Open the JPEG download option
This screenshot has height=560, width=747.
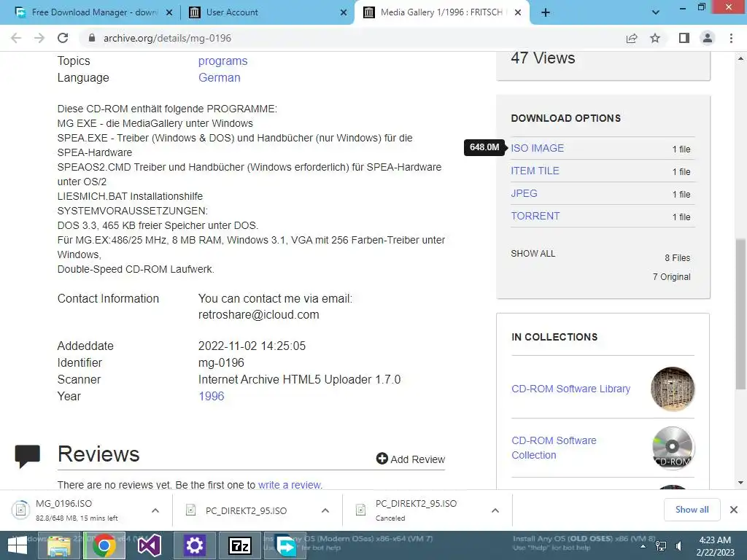point(524,193)
